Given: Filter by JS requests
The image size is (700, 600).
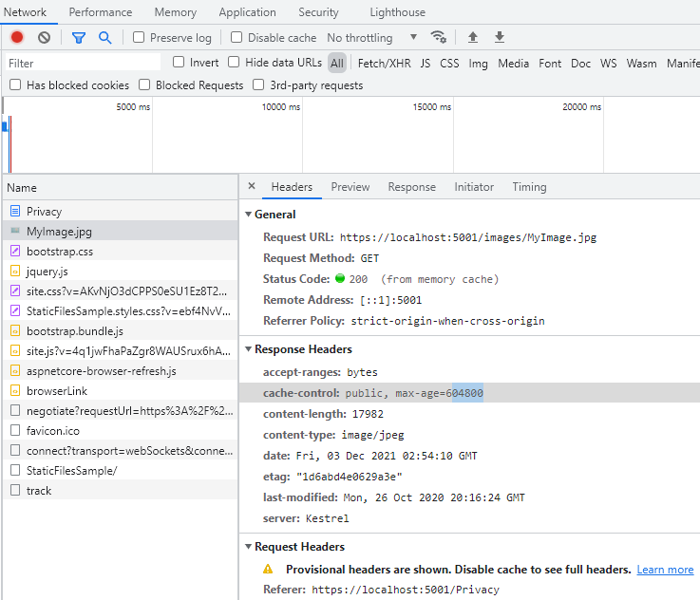Looking at the screenshot, I should click(x=426, y=64).
